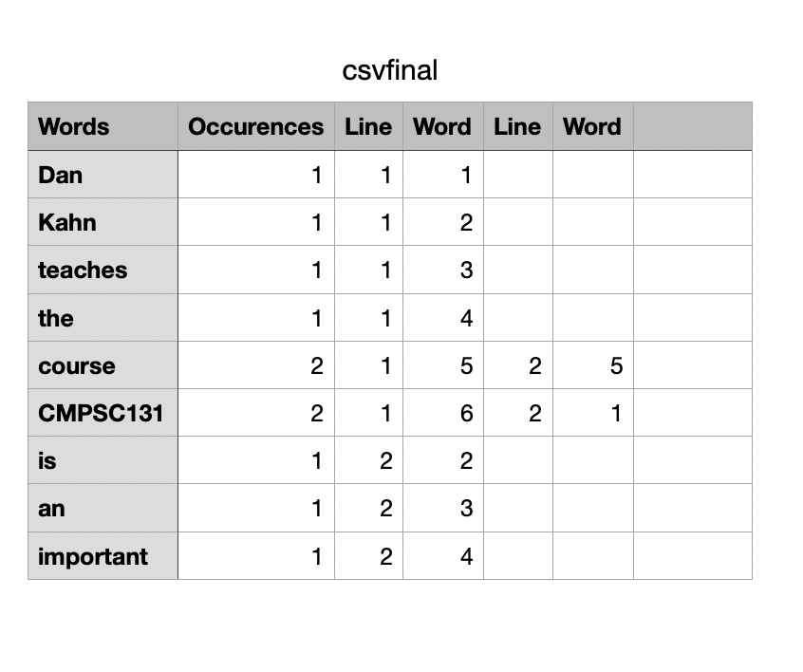
Task: Click the "is" row label cell
Action: tap(103, 460)
